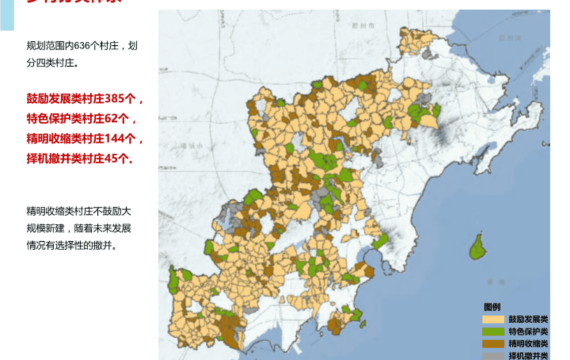The height and width of the screenshot is (360, 570).
Task: Click the gray 择机撤并类 legend swatch
Action: tap(493, 356)
